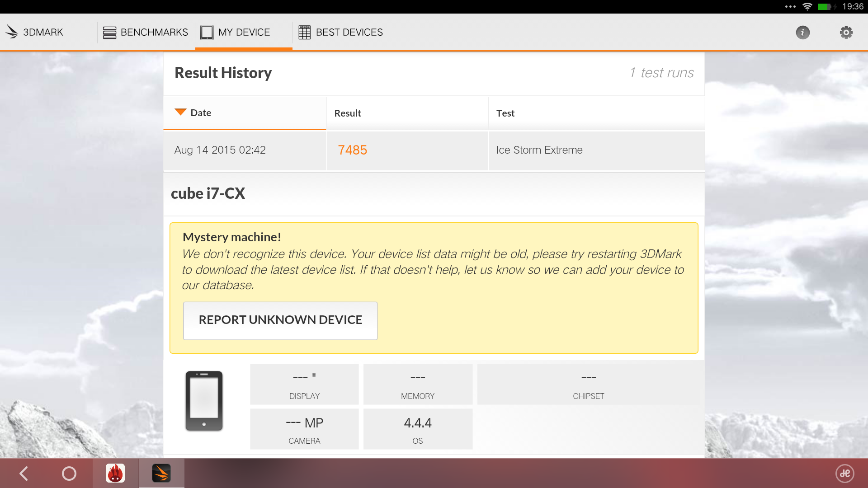Tap the 19:36 clock
Image resolution: width=868 pixels, height=488 pixels.
[x=853, y=6]
